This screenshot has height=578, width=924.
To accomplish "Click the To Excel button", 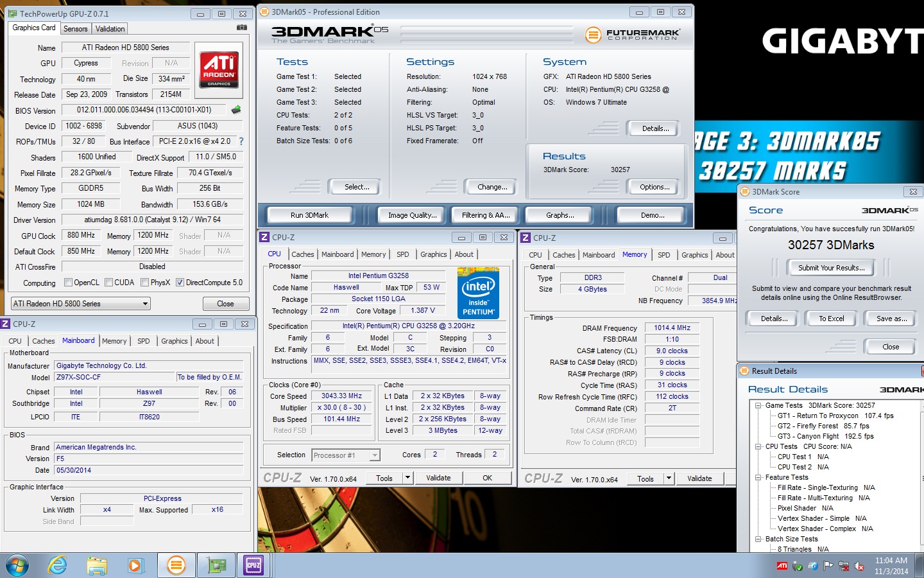I will (832, 319).
